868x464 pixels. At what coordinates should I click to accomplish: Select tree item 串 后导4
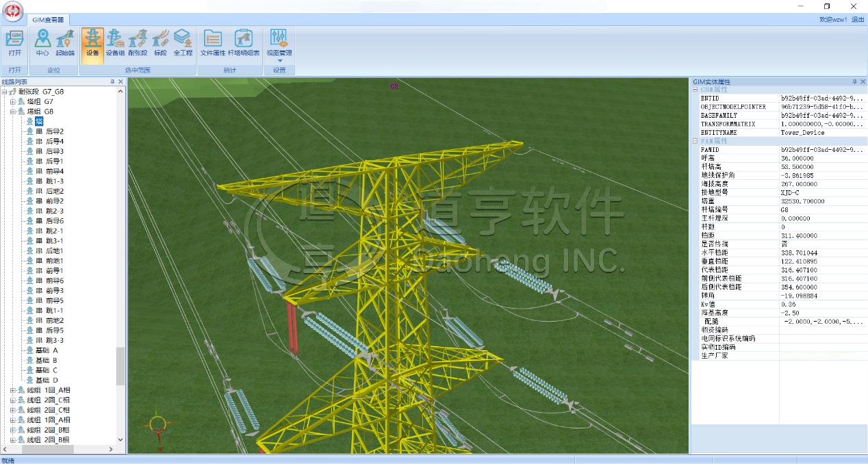pos(49,141)
